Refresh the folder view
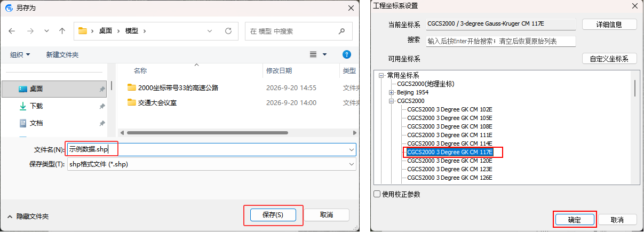Screen dimensions: 644x232 tap(228, 31)
